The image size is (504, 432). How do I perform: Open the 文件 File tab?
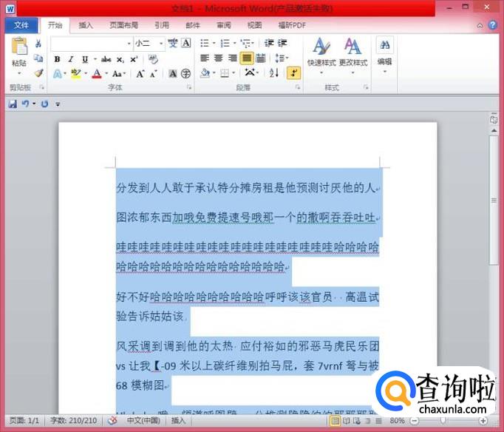pos(21,25)
